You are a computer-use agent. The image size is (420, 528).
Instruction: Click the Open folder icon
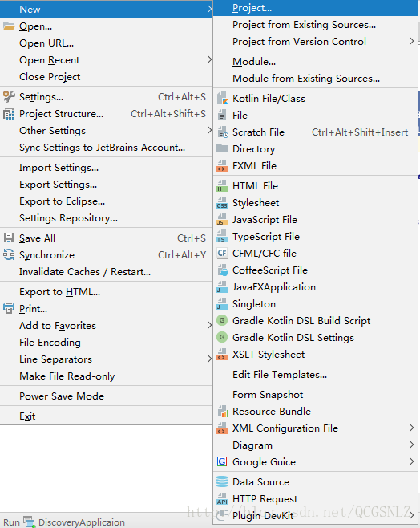point(9,26)
